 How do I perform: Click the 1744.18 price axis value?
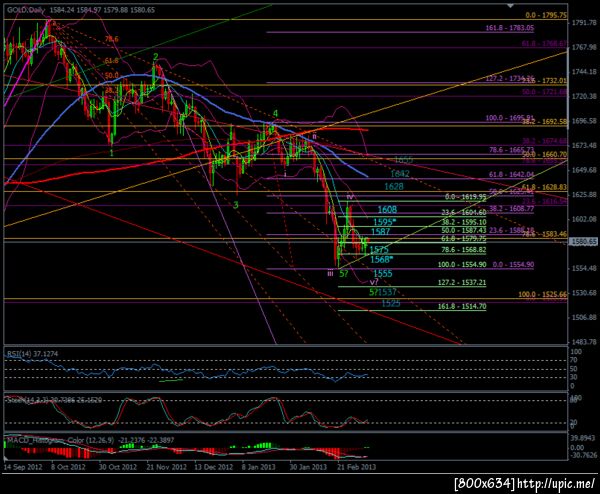585,72
